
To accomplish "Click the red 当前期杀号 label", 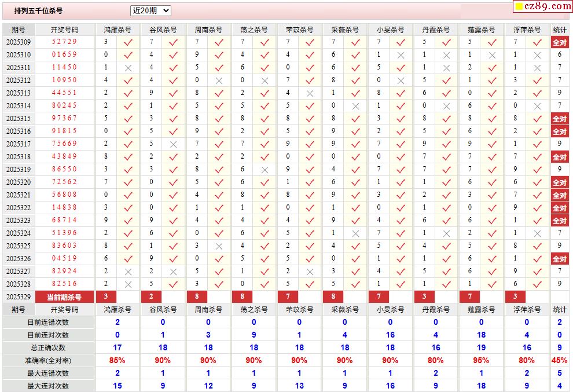I will (x=64, y=297).
